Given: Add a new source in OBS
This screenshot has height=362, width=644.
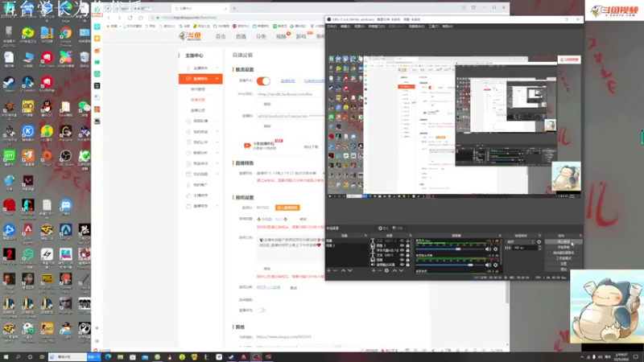Looking at the screenshot, I should tap(374, 270).
